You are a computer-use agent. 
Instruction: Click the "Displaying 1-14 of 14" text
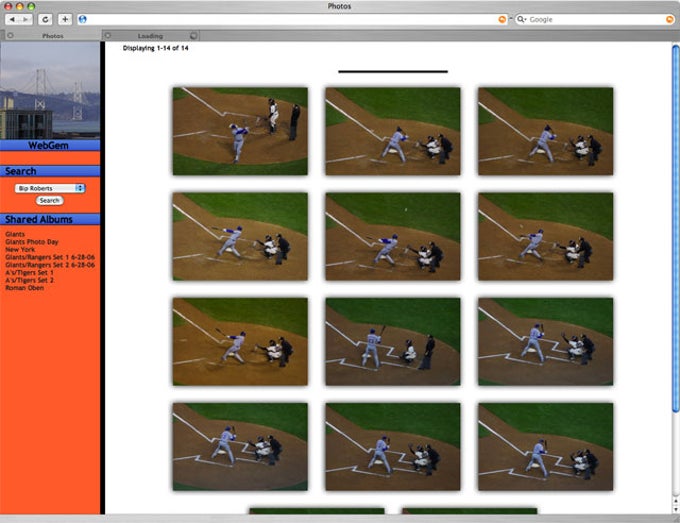click(155, 48)
